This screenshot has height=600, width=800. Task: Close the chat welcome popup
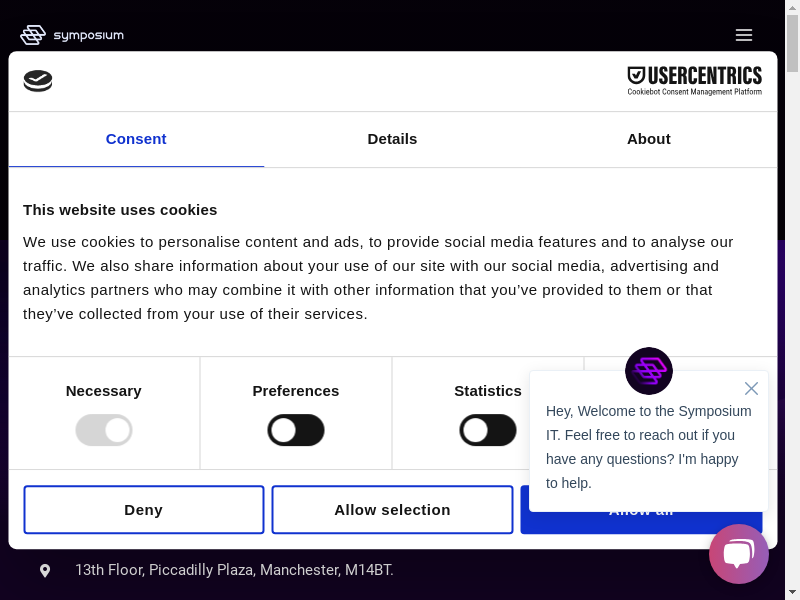click(751, 388)
